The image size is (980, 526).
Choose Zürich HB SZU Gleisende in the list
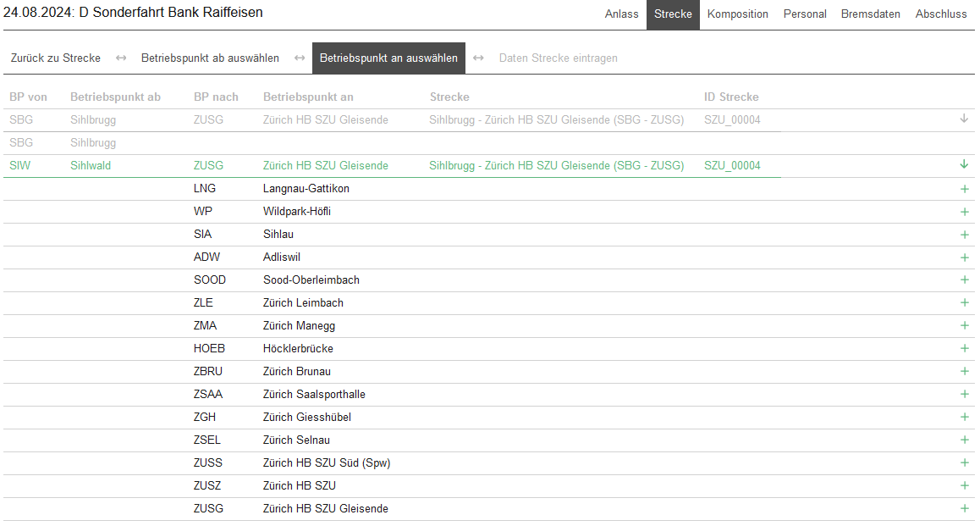326,509
